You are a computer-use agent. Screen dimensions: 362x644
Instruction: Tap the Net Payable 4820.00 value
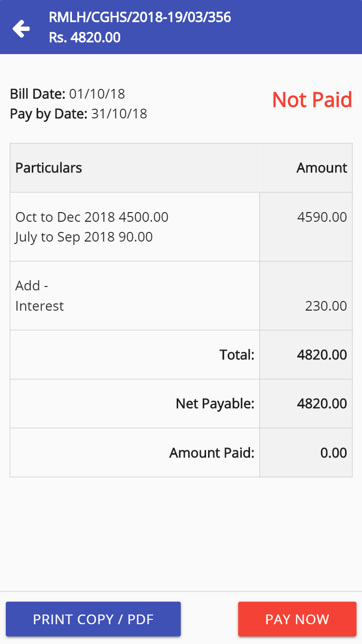pos(322,403)
